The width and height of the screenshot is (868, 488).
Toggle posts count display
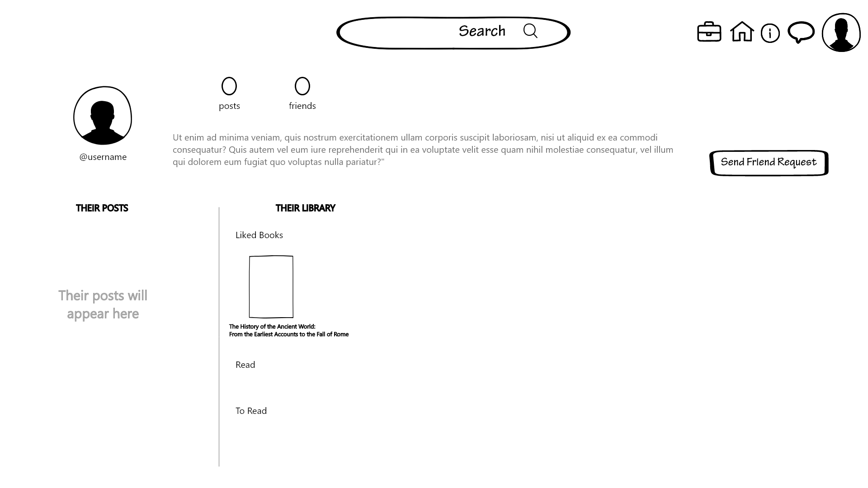229,93
